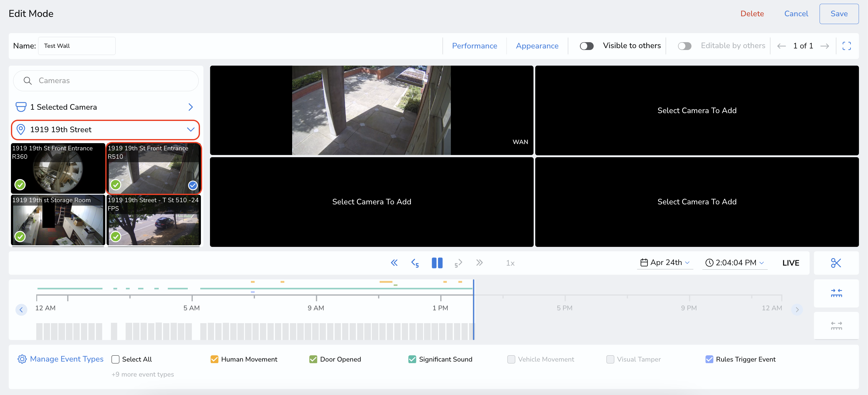Click the fast-forward double-chevron icon
This screenshot has height=395, width=868.
pyautogui.click(x=480, y=262)
